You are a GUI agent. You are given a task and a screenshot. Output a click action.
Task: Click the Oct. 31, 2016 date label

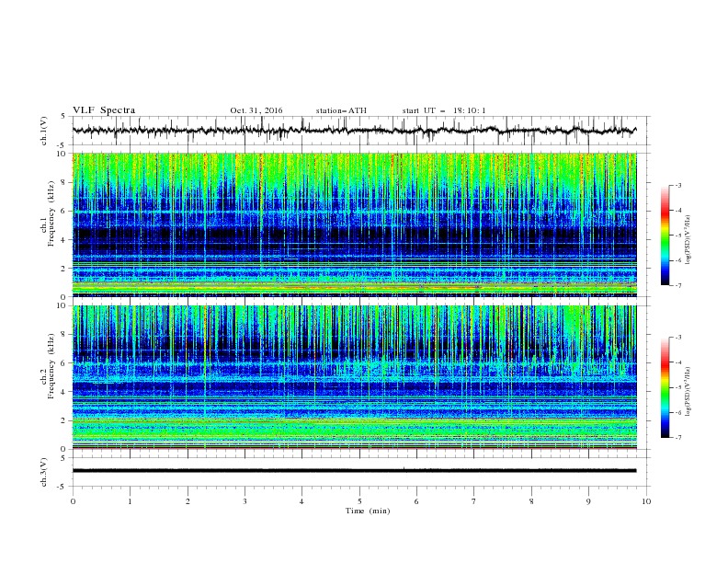point(256,110)
